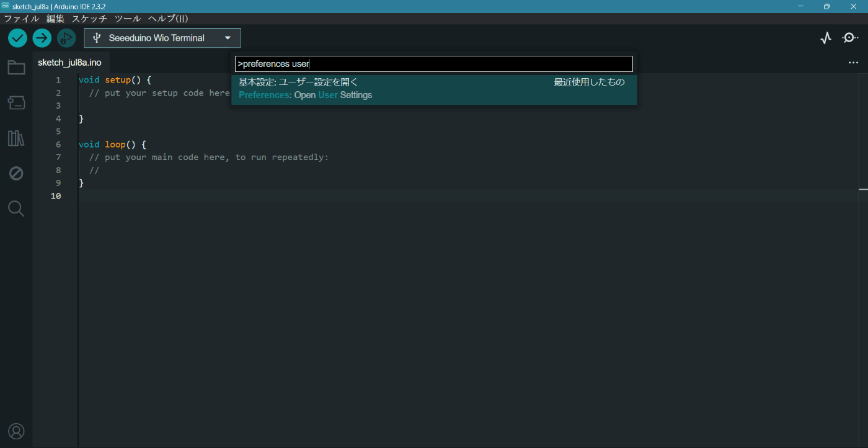
Task: Select the sketch_jul8a.ino tab
Action: point(69,63)
